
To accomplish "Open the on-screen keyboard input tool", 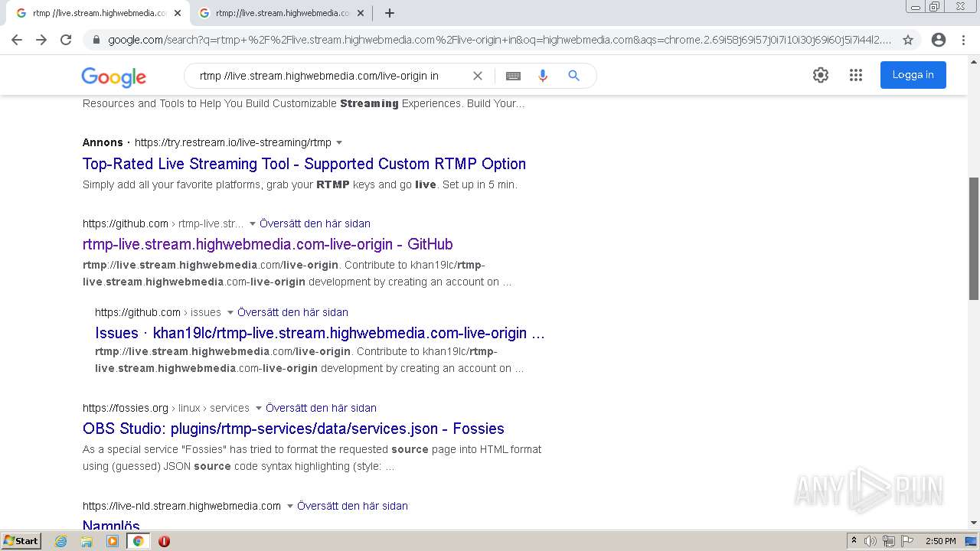I will 513,76.
